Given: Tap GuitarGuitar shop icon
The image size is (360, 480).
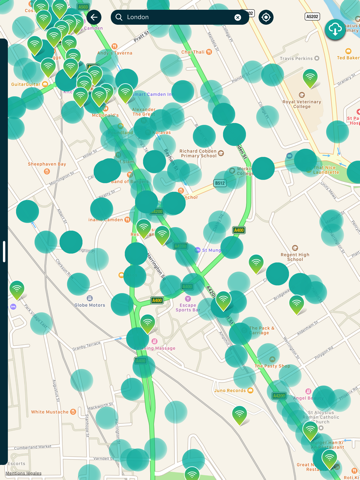Looking at the screenshot, I should point(45,84).
